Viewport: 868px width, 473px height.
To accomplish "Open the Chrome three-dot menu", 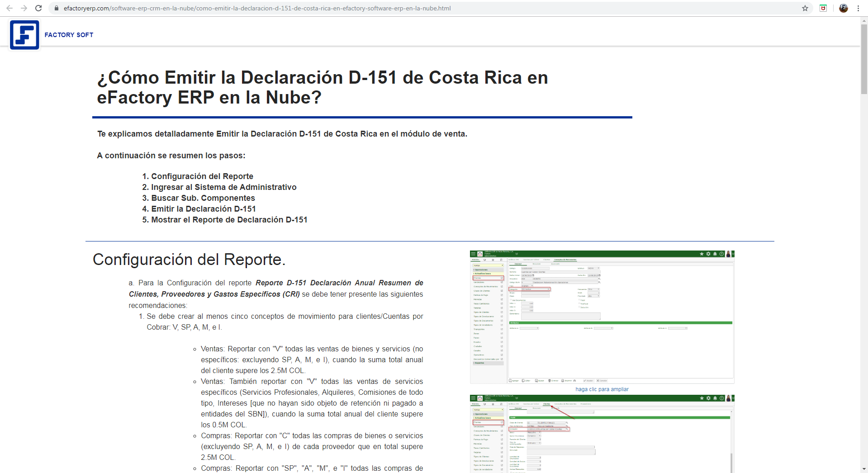I will tap(858, 8).
